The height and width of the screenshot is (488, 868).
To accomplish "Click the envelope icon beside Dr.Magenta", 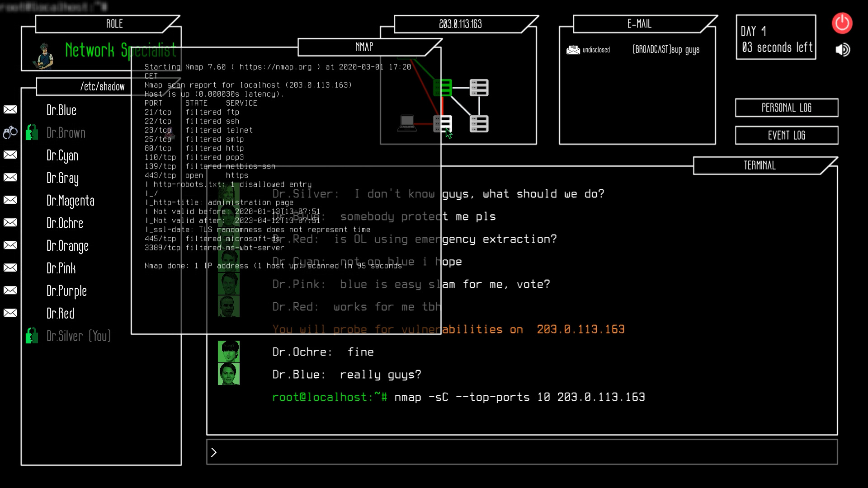I will 10,200.
